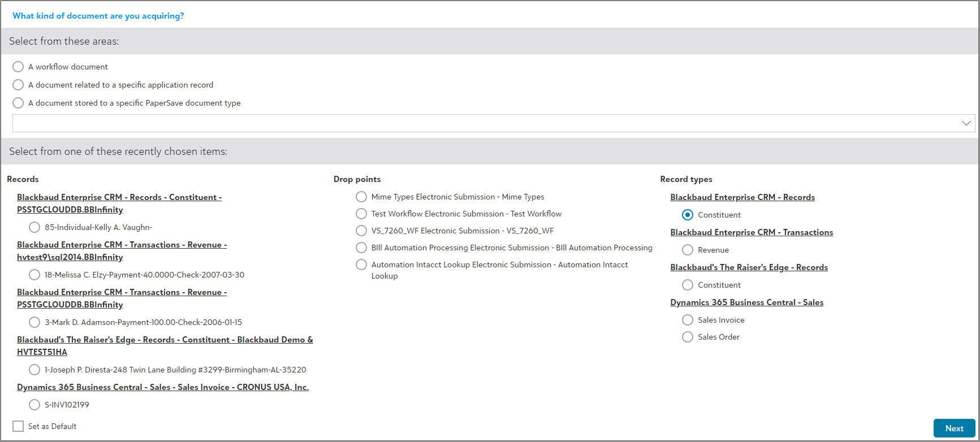This screenshot has width=980, height=442.
Task: Choose 'A document related to a specific application record'
Action: click(18, 85)
